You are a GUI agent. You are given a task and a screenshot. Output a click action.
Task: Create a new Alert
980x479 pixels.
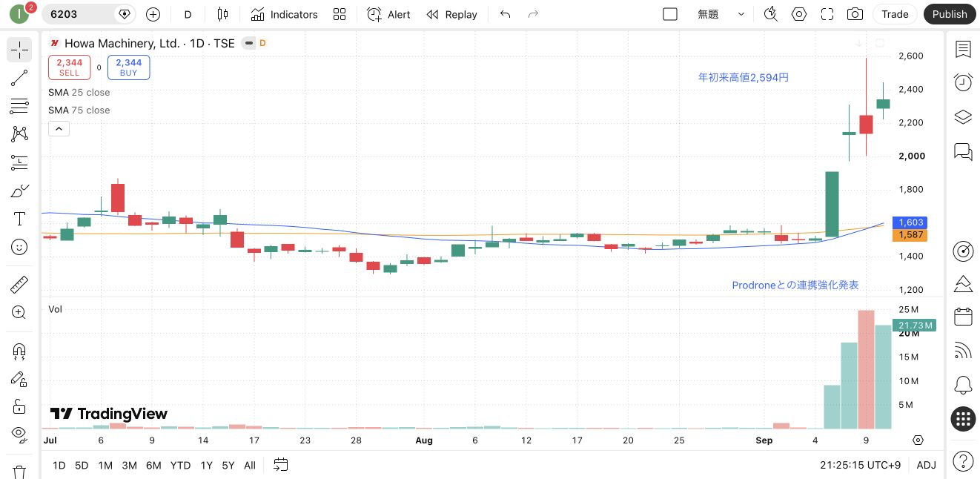[388, 14]
